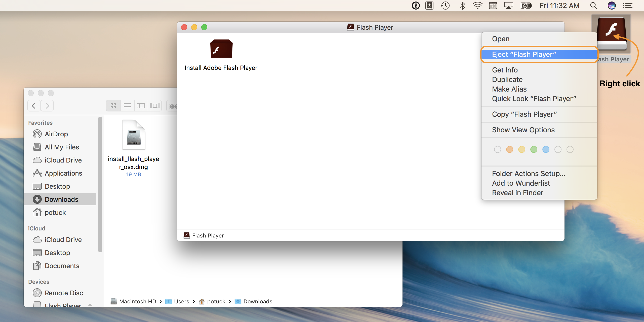This screenshot has width=644, height=322.
Task: Switch Finder to column view
Action: (141, 106)
